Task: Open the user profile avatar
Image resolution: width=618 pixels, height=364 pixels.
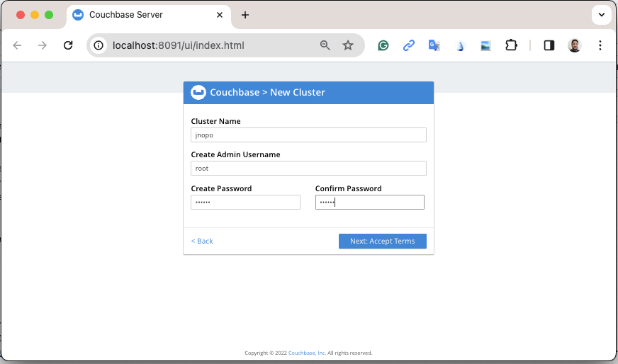Action: [575, 45]
